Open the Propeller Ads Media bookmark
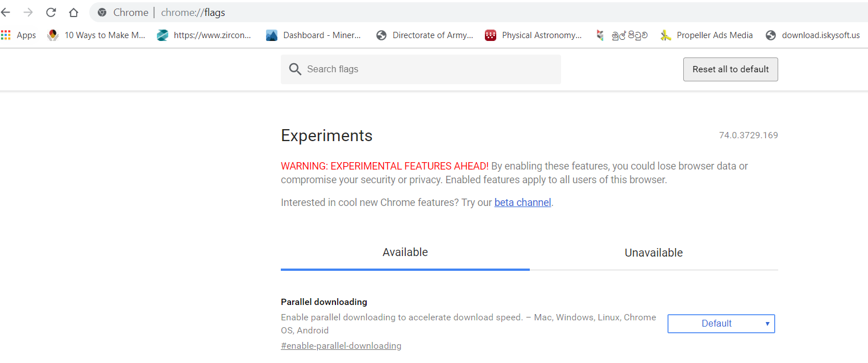This screenshot has width=868, height=363. tap(707, 35)
